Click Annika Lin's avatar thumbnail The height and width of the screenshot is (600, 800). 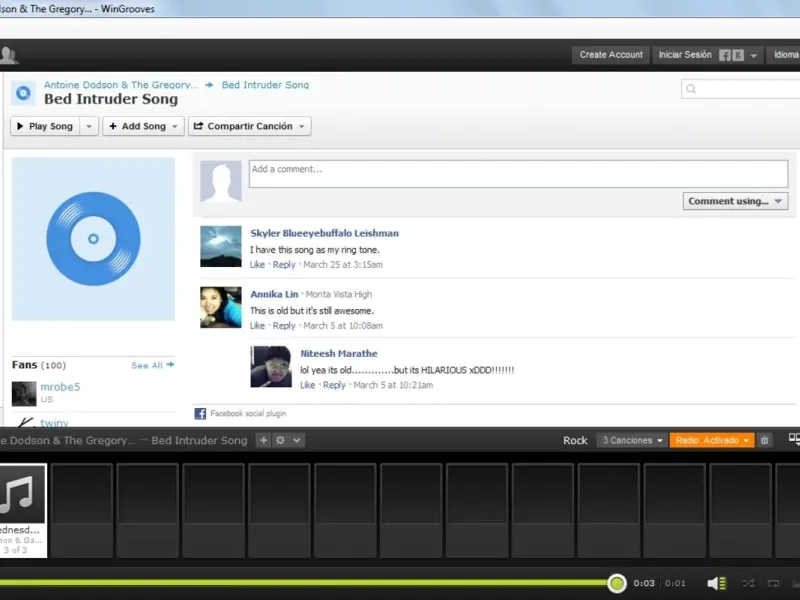pos(220,307)
